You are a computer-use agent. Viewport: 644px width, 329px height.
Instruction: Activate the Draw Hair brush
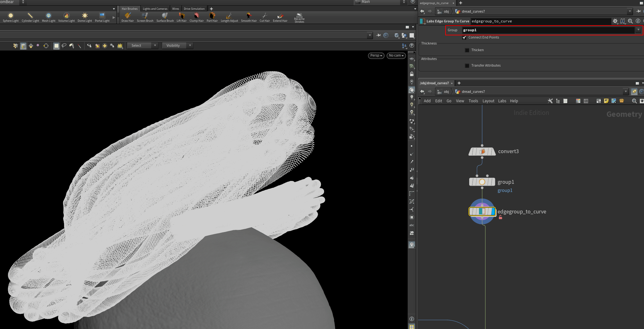tap(128, 17)
